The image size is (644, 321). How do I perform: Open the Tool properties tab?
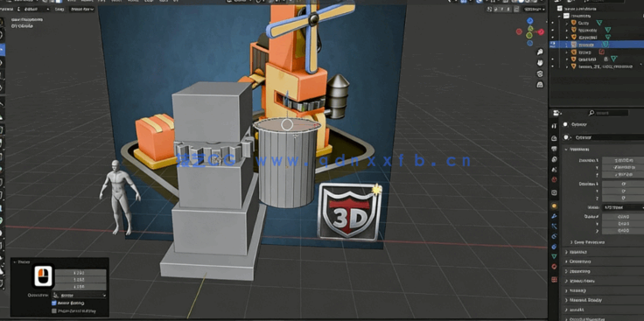(x=554, y=126)
